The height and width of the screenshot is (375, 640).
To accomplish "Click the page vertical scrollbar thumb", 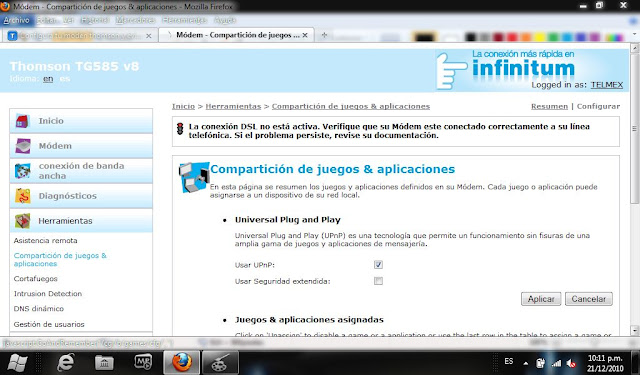I will [634, 129].
